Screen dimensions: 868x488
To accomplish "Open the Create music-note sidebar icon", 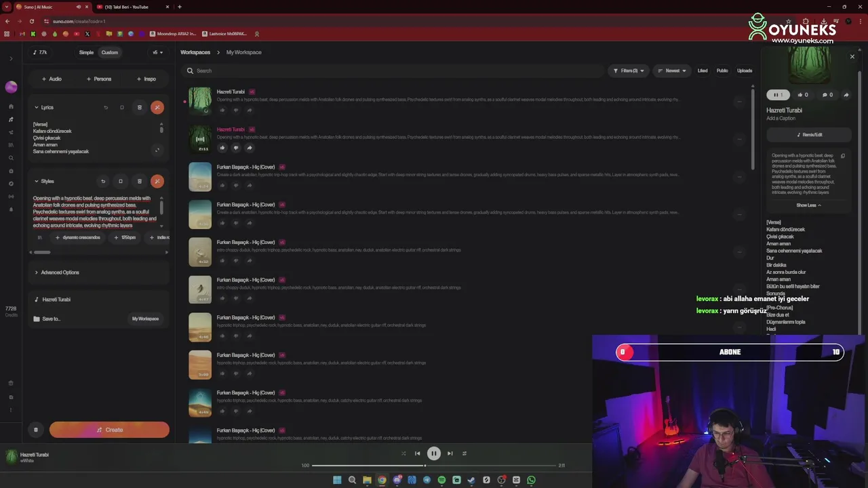I will (11, 119).
